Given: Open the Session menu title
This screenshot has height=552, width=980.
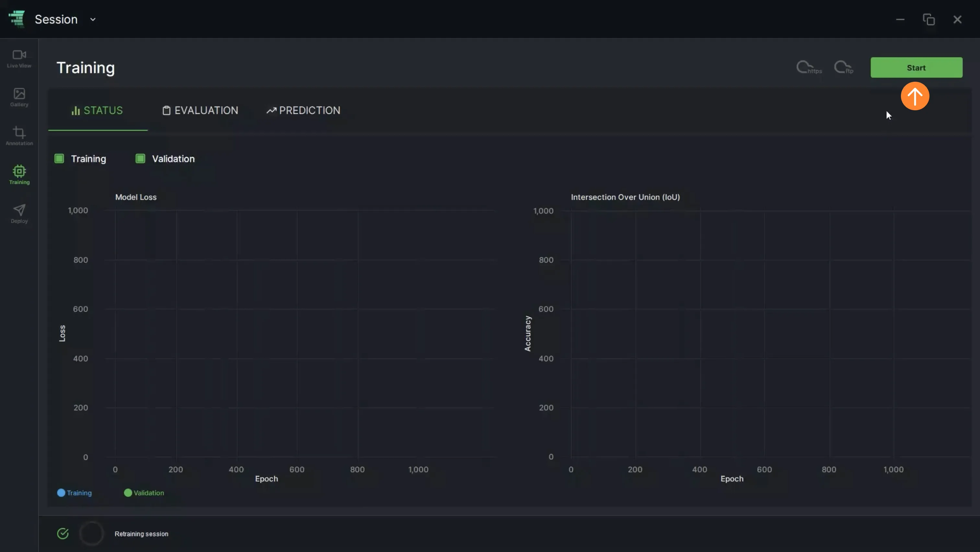Looking at the screenshot, I should tap(56, 19).
